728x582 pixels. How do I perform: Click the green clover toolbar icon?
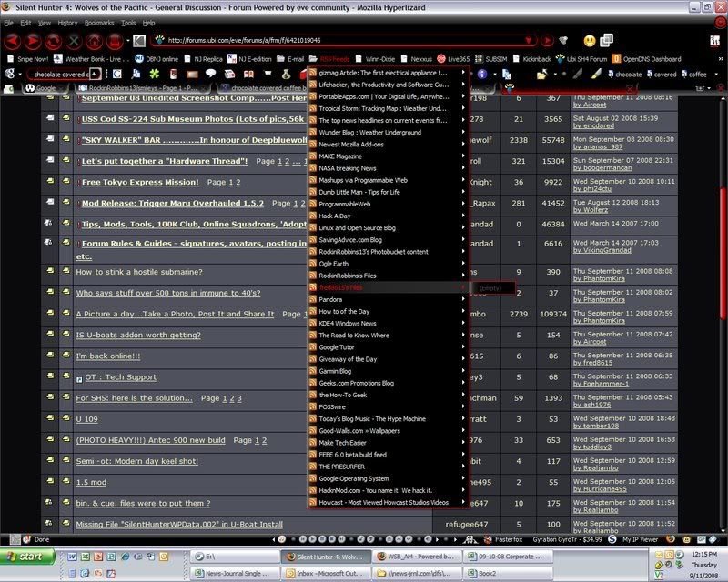154,74
